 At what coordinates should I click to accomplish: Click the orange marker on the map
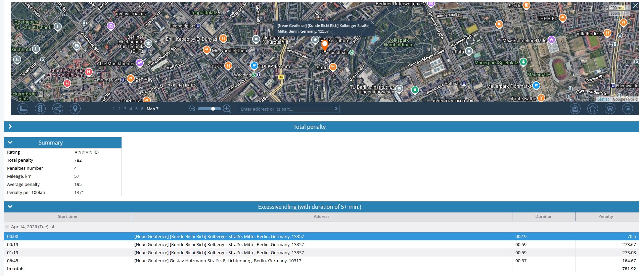click(x=325, y=45)
